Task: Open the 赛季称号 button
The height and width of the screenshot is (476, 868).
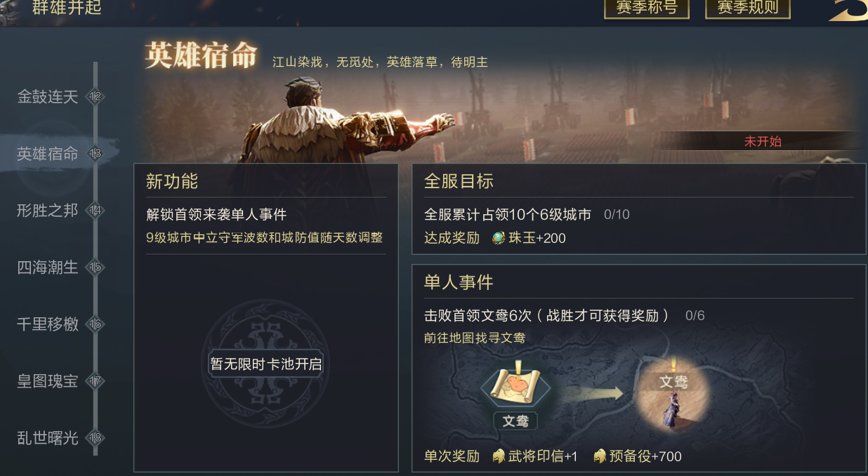Action: tap(646, 8)
